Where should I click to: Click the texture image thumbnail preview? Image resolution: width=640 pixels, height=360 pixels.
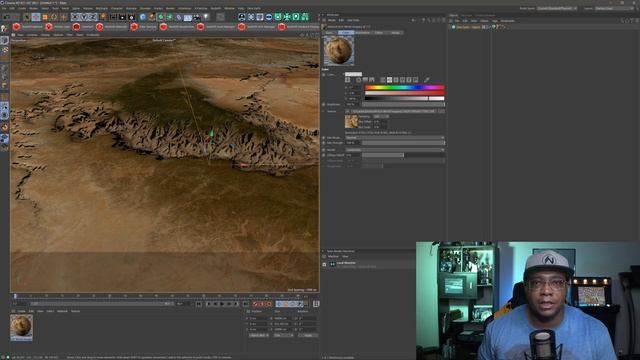tap(351, 122)
